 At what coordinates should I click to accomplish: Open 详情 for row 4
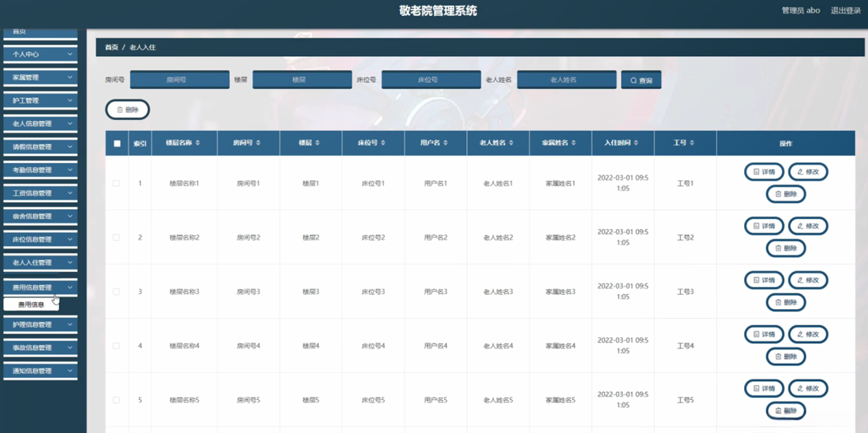[764, 334]
